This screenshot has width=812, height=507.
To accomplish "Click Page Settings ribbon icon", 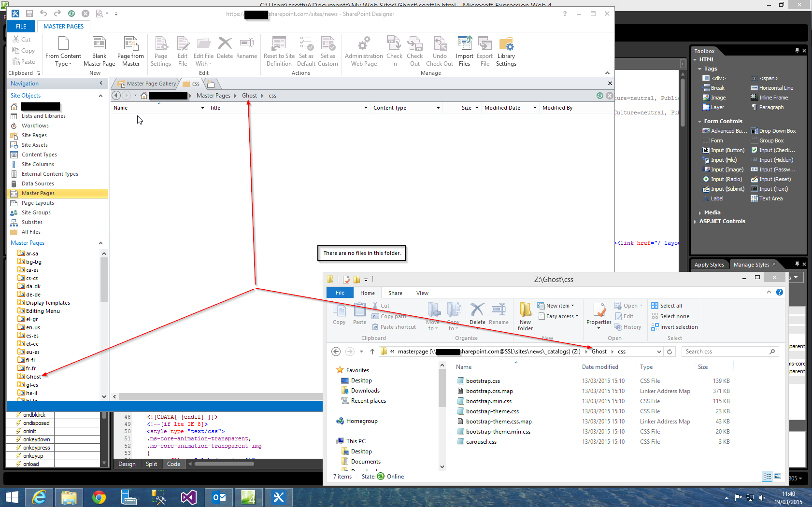I will [160, 51].
